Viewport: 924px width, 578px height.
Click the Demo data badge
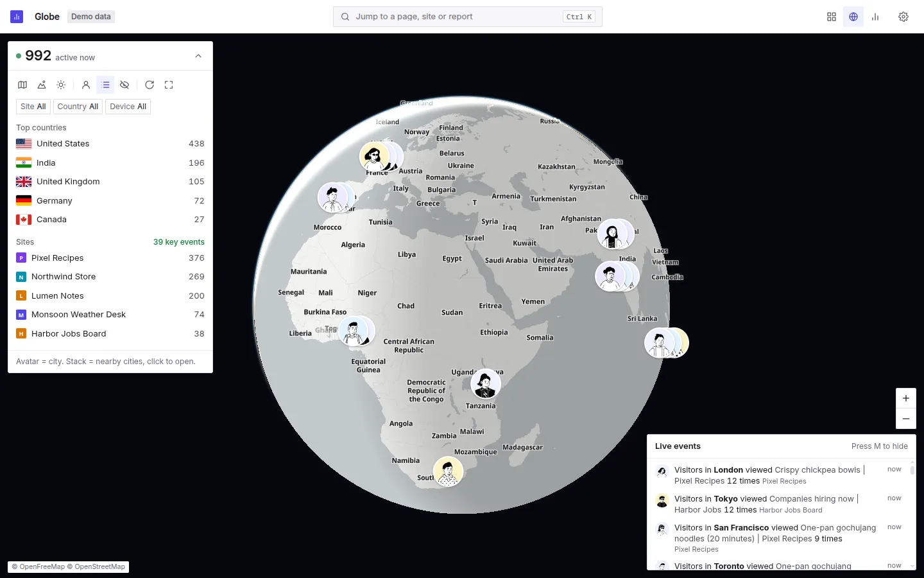point(91,17)
